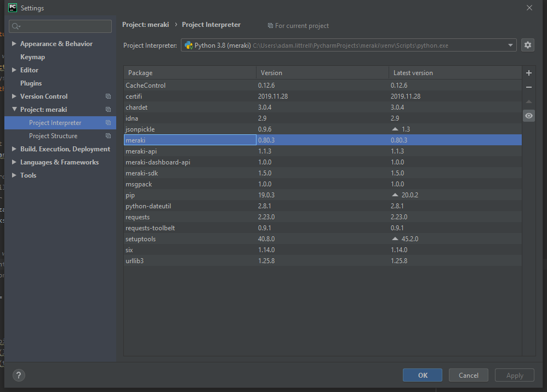Confirm settings by clicking OK

pyautogui.click(x=422, y=375)
